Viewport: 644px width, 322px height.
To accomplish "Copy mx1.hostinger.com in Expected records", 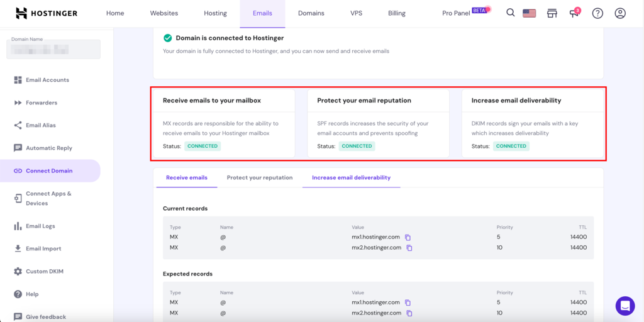I will 408,303.
